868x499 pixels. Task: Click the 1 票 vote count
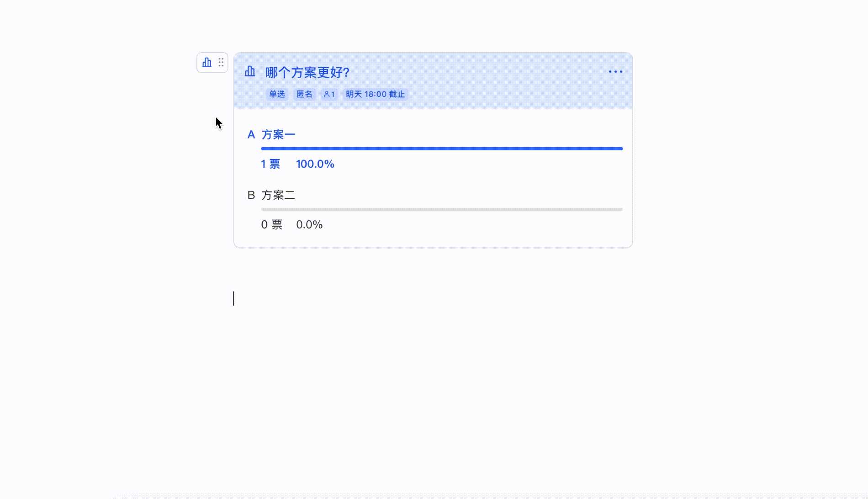pyautogui.click(x=270, y=164)
